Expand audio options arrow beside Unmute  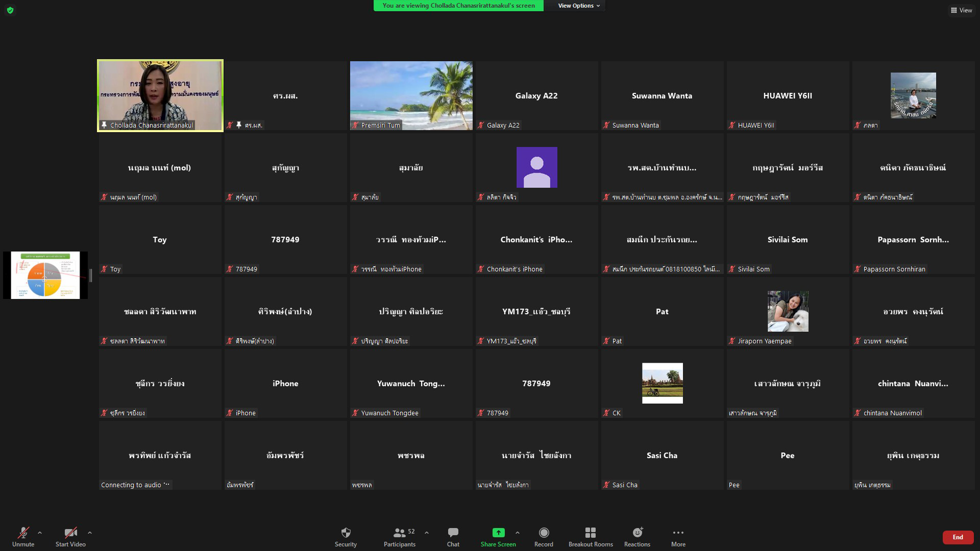pyautogui.click(x=40, y=533)
